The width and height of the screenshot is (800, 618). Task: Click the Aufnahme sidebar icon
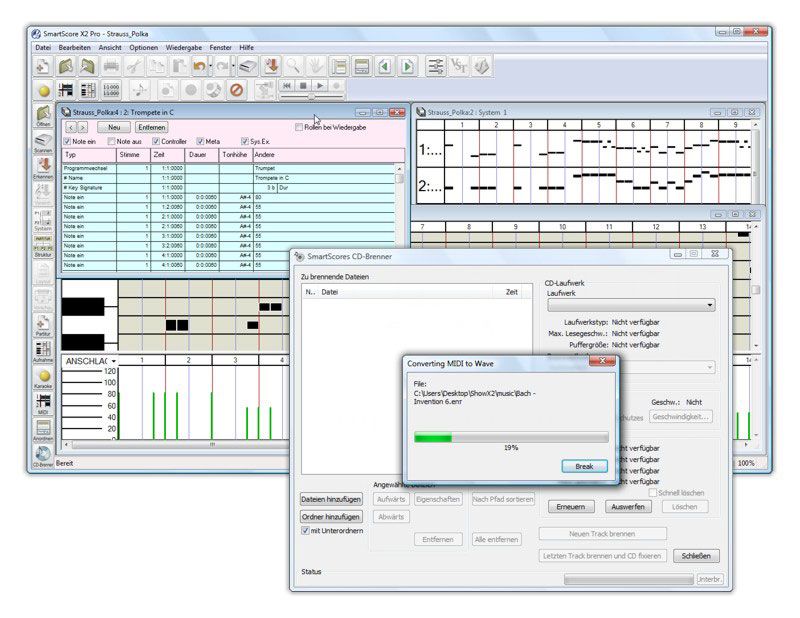coord(43,352)
